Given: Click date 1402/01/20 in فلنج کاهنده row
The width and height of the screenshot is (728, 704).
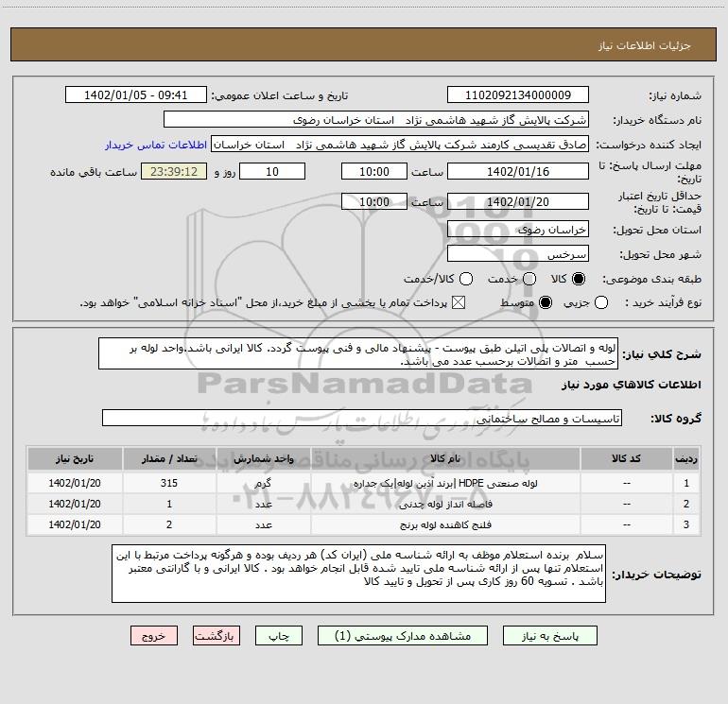Looking at the screenshot, I should click(75, 524).
